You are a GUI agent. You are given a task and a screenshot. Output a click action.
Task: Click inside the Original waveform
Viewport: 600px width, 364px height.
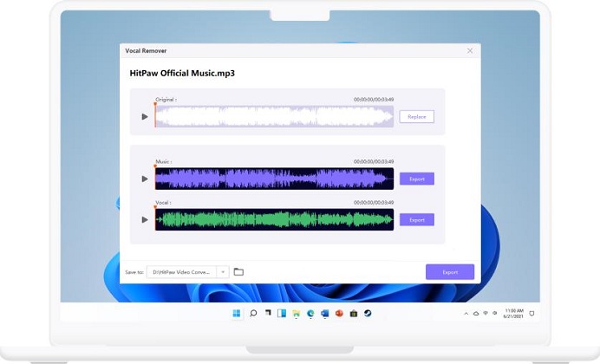point(274,116)
